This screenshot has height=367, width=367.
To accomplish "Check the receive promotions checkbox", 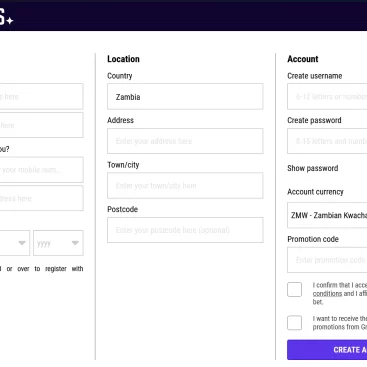I will (295, 323).
